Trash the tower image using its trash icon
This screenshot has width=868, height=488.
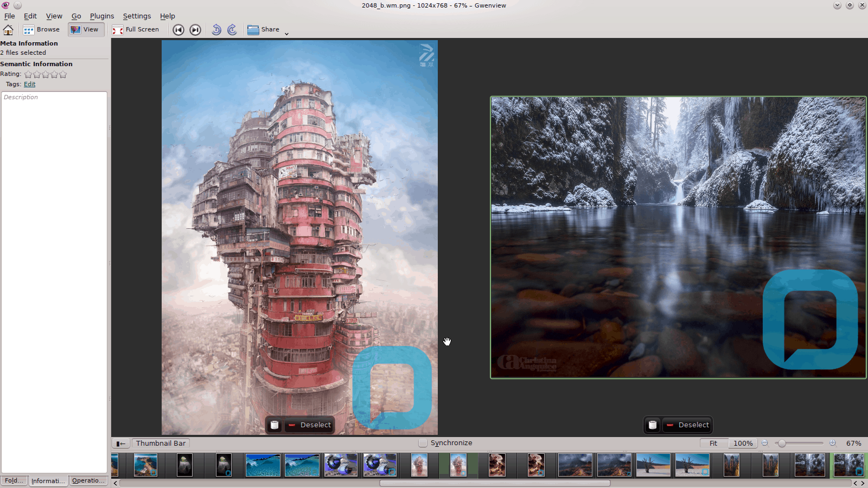275,425
